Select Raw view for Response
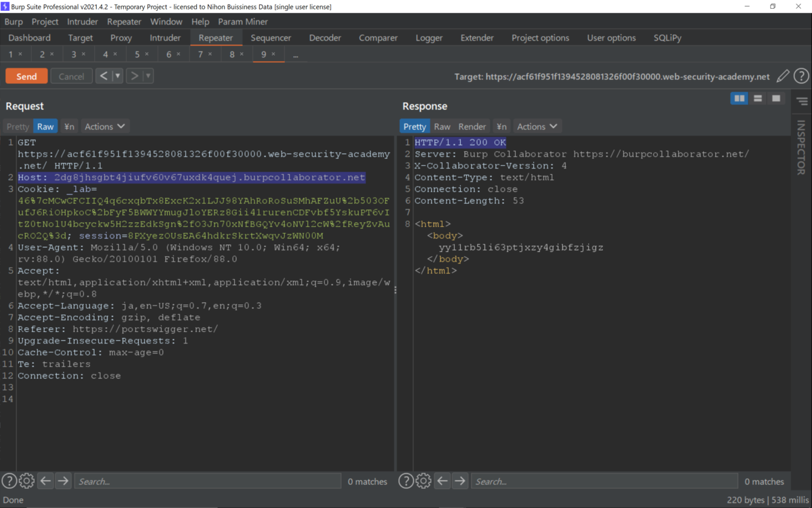812x508 pixels. (443, 127)
